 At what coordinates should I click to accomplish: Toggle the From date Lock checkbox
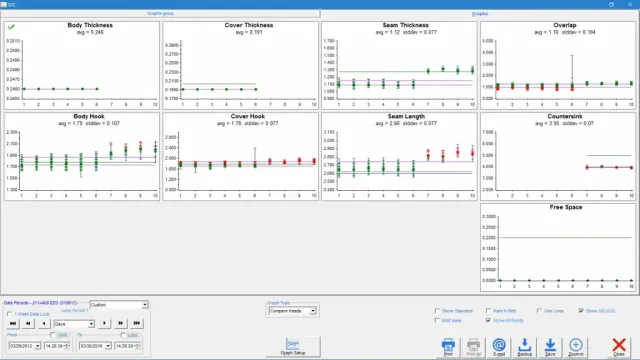pyautogui.click(x=53, y=335)
